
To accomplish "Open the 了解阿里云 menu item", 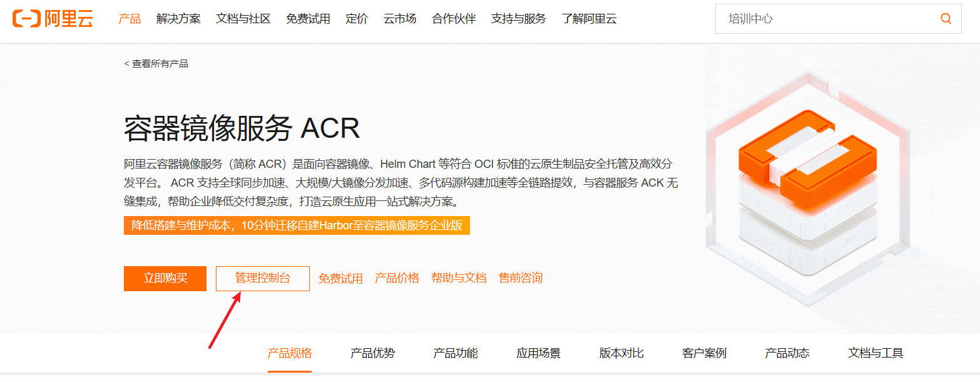I will click(x=589, y=19).
